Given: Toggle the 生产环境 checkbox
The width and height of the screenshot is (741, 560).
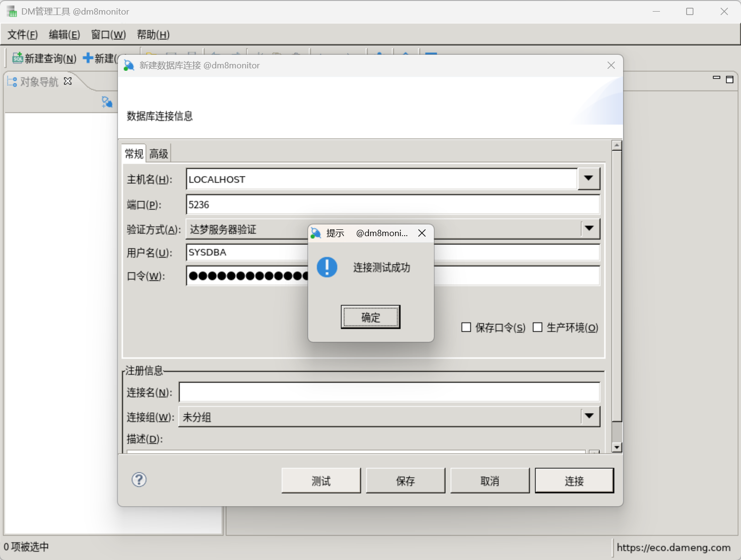Looking at the screenshot, I should tap(538, 327).
